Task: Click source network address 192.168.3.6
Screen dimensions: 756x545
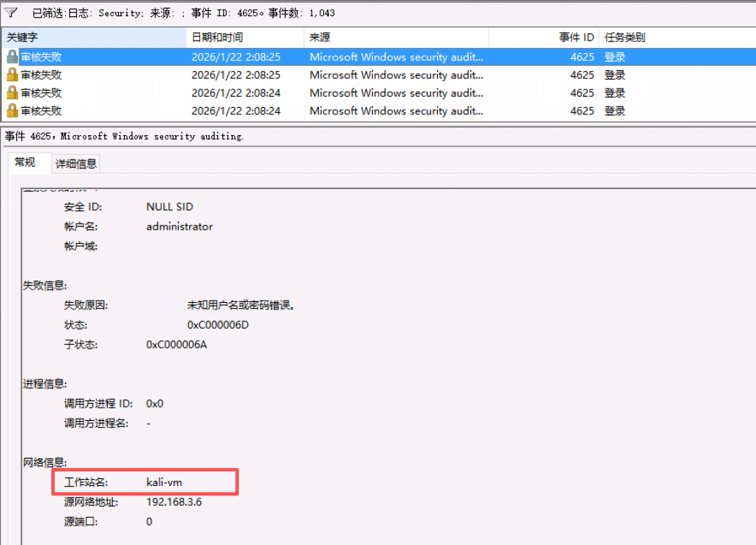Action: (174, 502)
